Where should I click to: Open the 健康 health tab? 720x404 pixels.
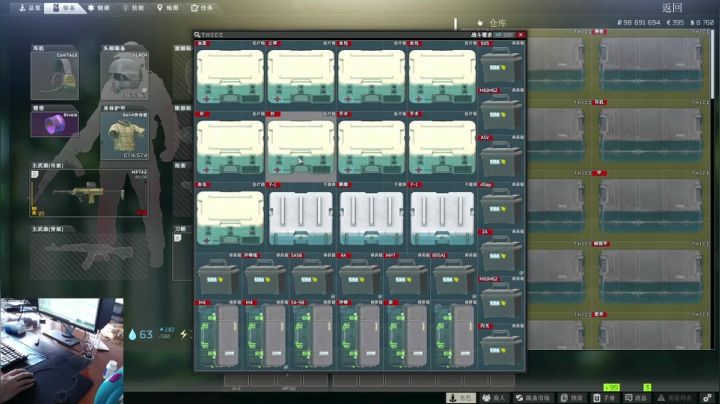[99, 8]
